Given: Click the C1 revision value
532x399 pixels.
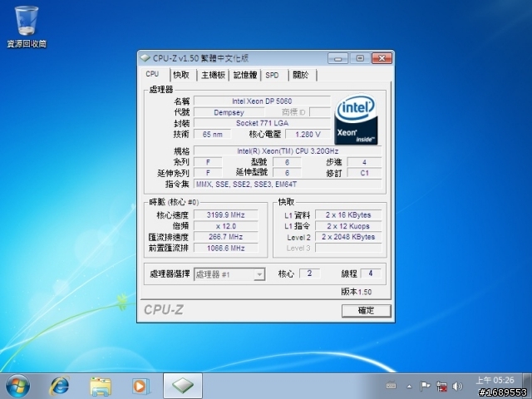Looking at the screenshot, I should tap(364, 173).
